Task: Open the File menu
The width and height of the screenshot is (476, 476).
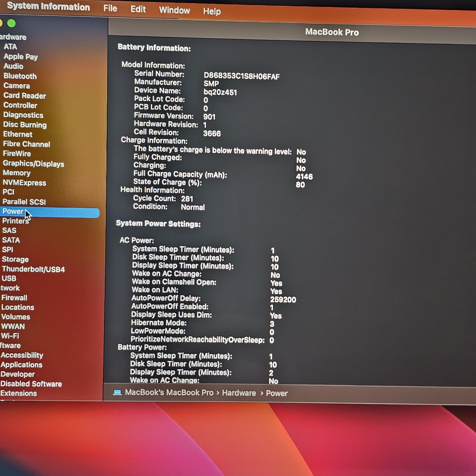Action: click(x=110, y=8)
